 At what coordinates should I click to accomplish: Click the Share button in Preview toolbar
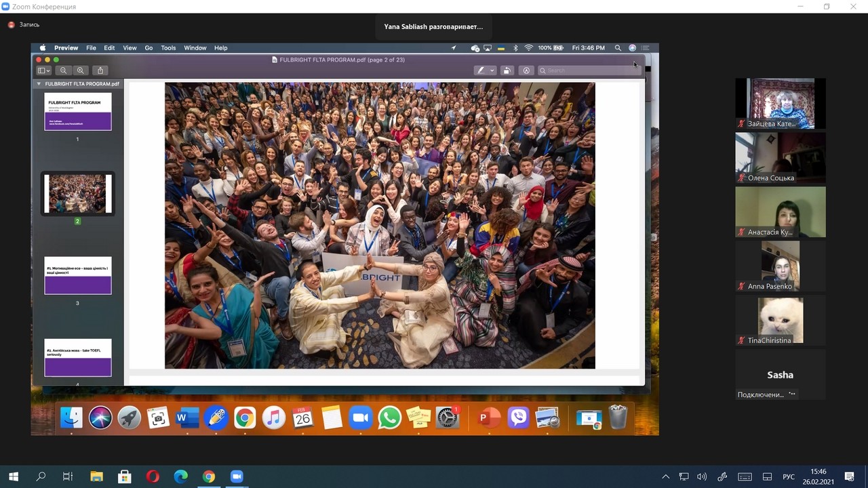(100, 70)
